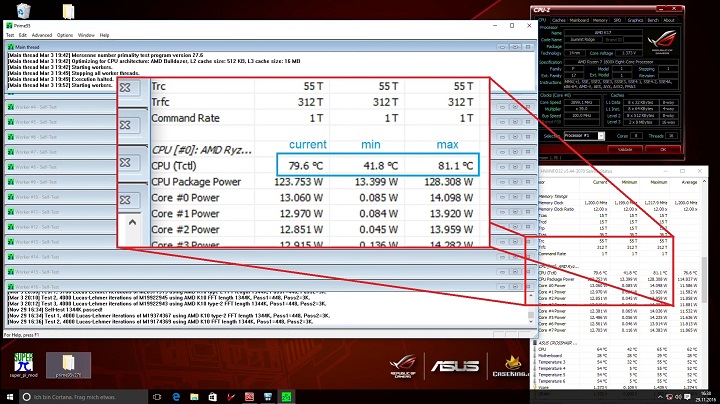The image size is (720, 404).
Task: Click the Worker #14 Self-Test window icon
Action: pyautogui.click(x=11, y=257)
